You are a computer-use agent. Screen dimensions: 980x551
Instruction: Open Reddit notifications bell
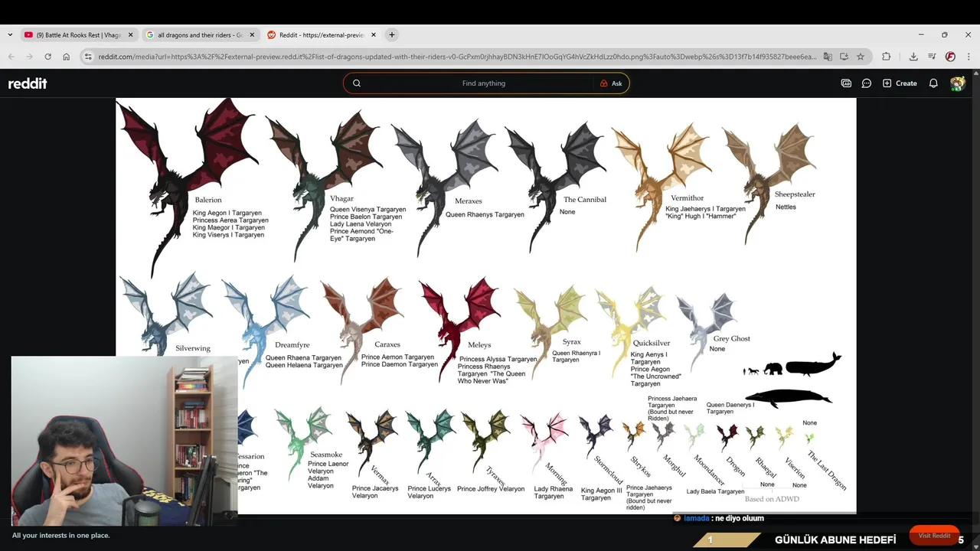(933, 83)
